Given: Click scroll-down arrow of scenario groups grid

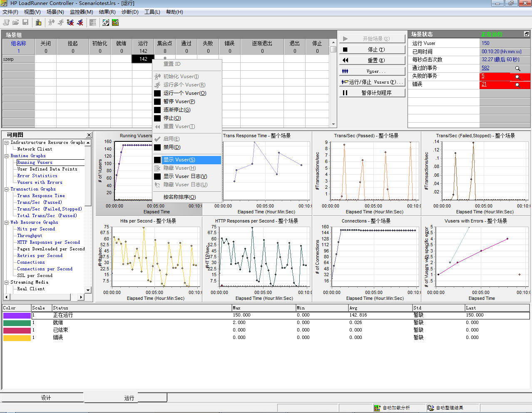Looking at the screenshot, I should pos(333,124).
